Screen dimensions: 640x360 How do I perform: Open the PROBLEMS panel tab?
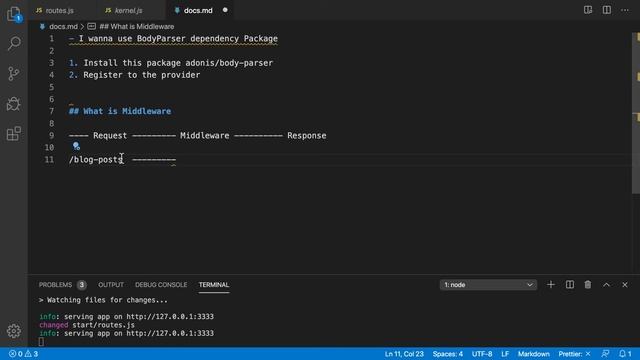(62, 284)
